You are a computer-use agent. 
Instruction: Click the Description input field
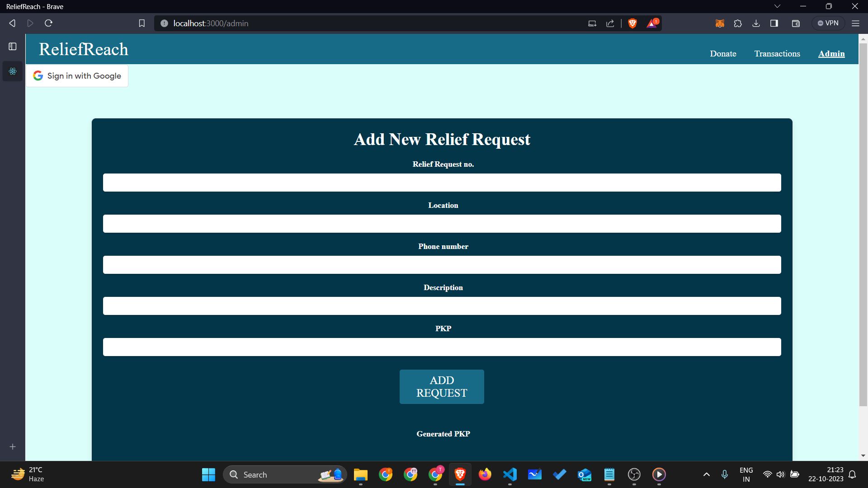pyautogui.click(x=442, y=305)
